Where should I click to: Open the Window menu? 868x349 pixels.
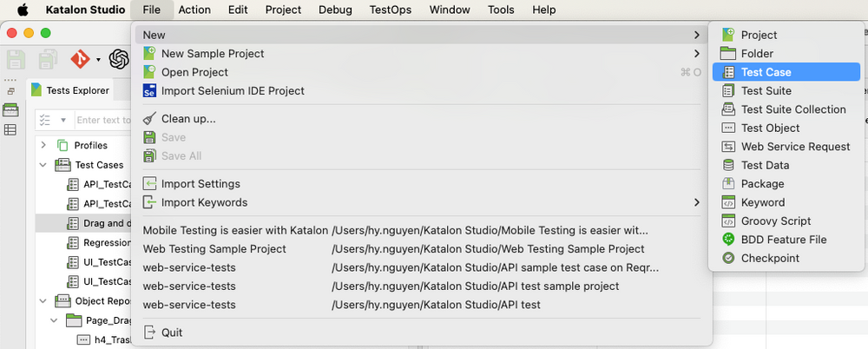coord(450,10)
